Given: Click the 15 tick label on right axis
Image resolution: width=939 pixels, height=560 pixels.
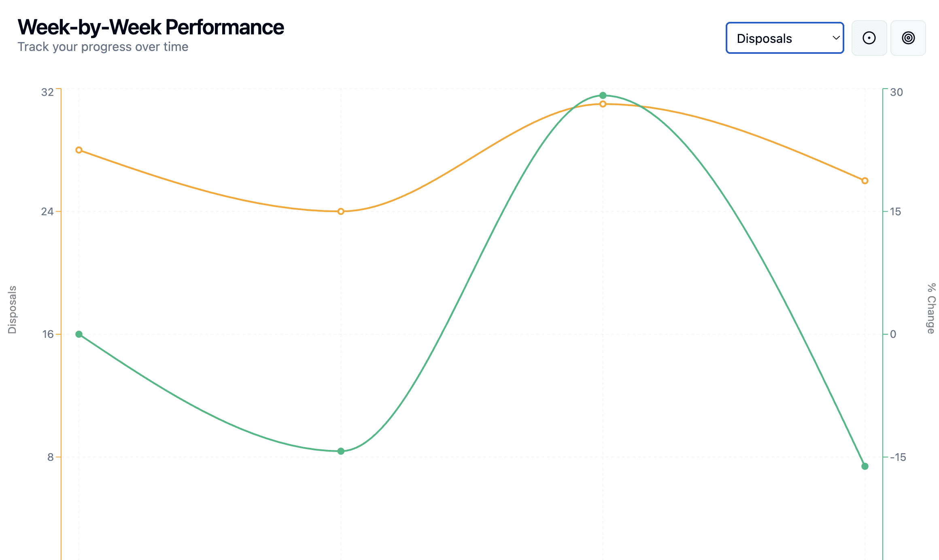Looking at the screenshot, I should point(896,211).
